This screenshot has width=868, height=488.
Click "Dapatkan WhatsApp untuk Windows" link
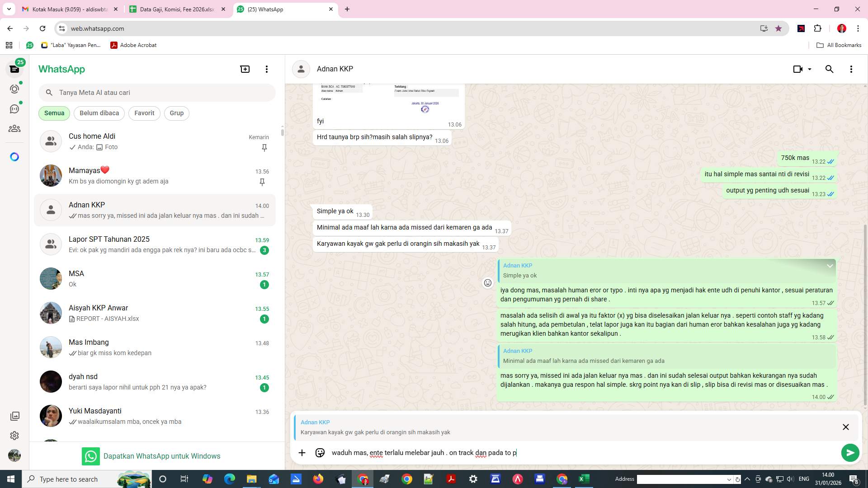point(162,456)
